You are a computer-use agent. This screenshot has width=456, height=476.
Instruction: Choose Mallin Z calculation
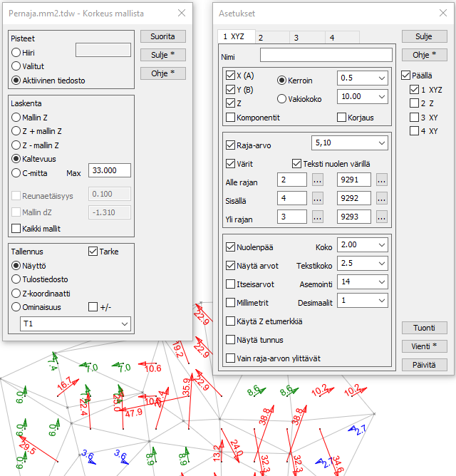click(16, 117)
